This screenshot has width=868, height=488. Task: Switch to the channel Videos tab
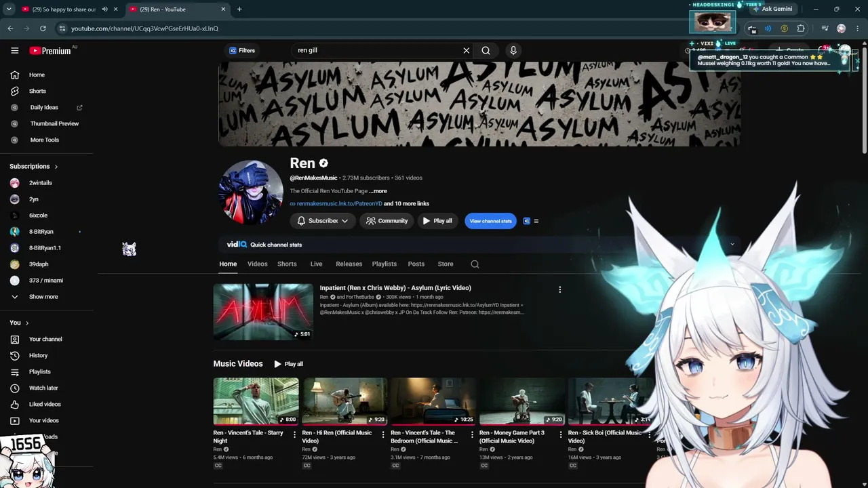pyautogui.click(x=258, y=264)
